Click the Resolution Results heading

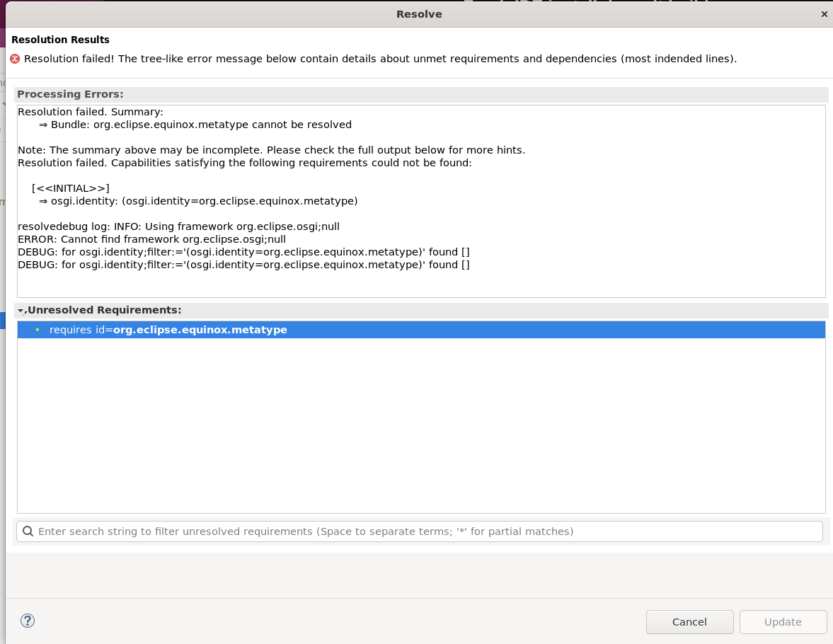60,40
